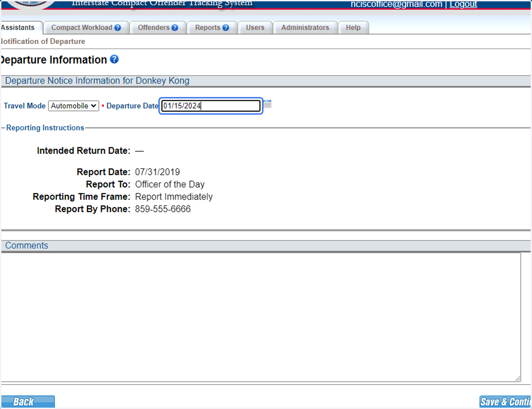Screen dimensions: 532x409
Task: Click the Back button
Action: pyautogui.click(x=27, y=401)
